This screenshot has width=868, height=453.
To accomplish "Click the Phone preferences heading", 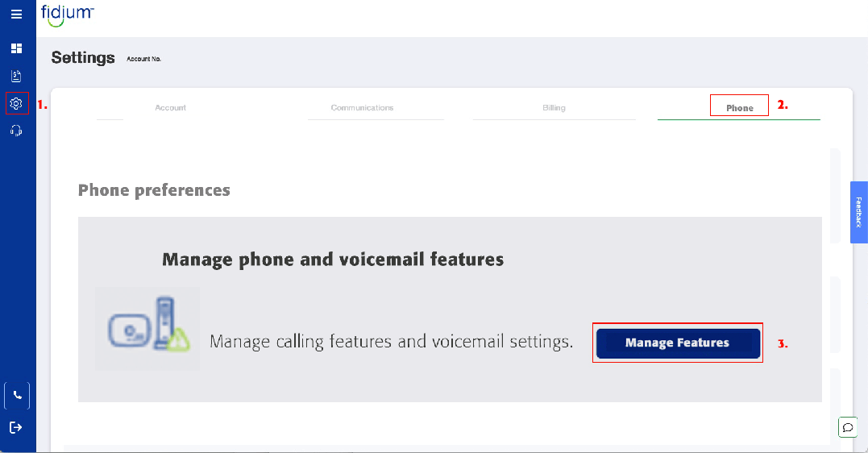I will coord(154,191).
